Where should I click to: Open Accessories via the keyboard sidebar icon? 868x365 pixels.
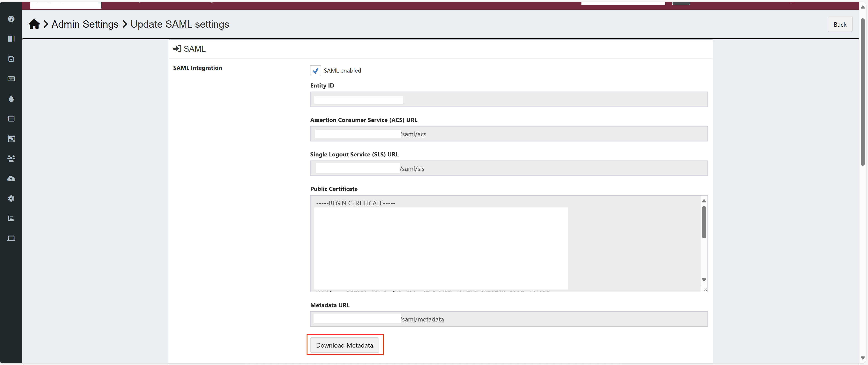tap(11, 78)
